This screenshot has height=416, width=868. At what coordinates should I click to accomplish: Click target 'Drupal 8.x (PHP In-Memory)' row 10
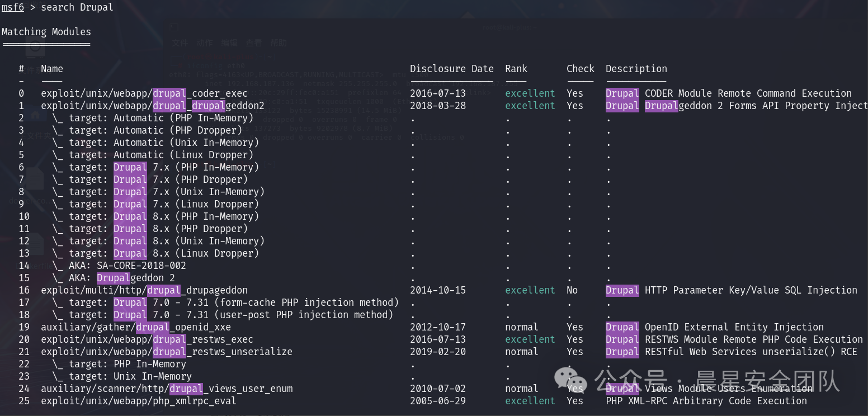[x=155, y=216]
